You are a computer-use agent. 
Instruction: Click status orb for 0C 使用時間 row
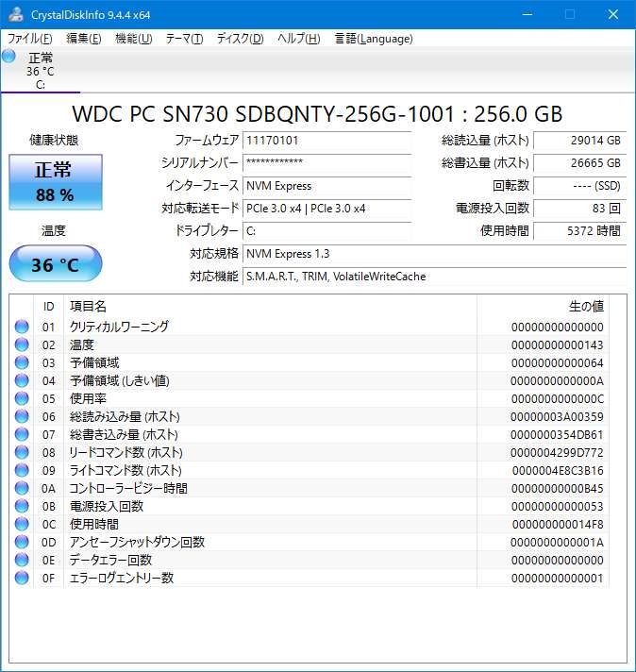click(22, 524)
